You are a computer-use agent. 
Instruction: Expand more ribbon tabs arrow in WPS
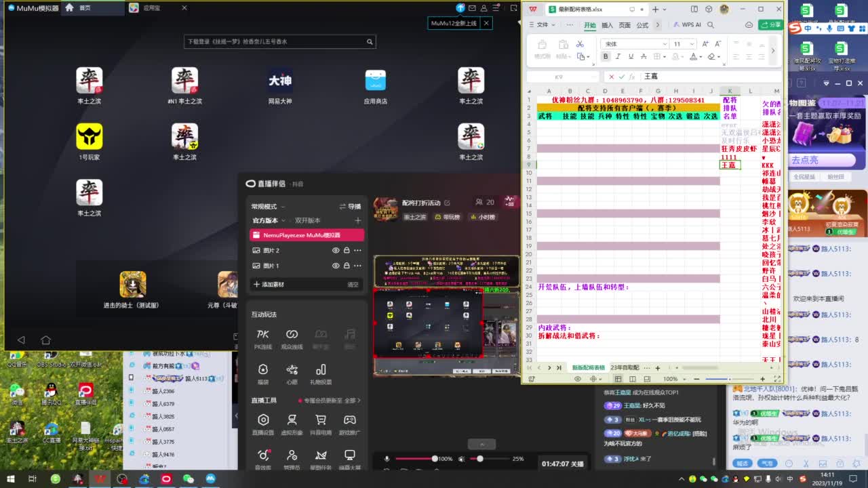[x=657, y=25]
